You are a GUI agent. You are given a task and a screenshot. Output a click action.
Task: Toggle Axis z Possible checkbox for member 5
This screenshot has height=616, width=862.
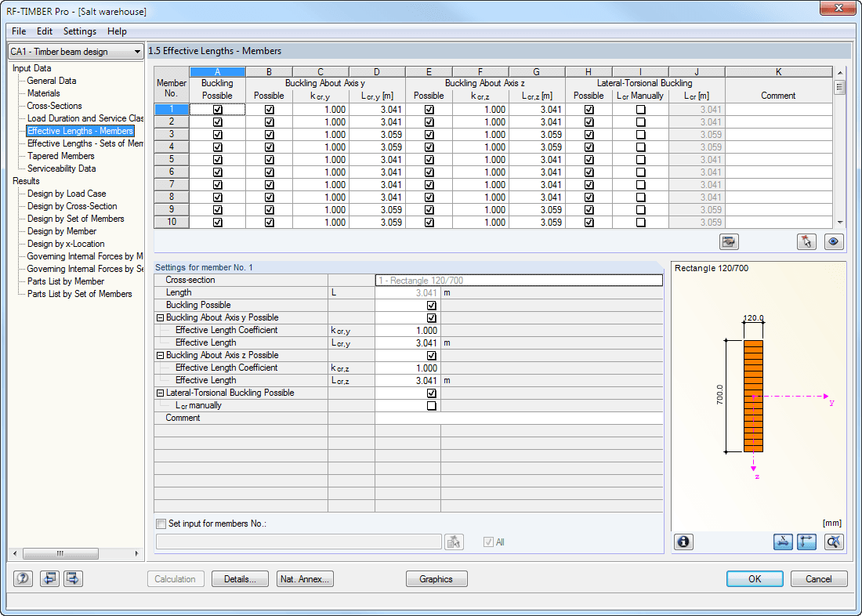429,160
